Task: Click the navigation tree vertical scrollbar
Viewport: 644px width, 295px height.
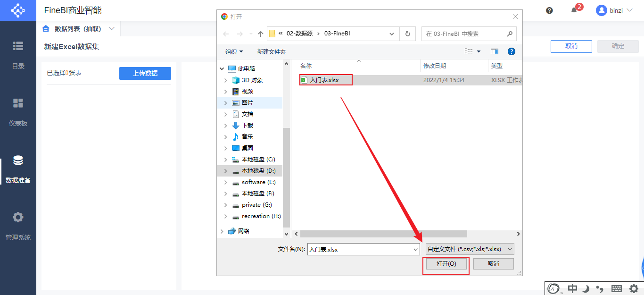Action: coord(286,177)
